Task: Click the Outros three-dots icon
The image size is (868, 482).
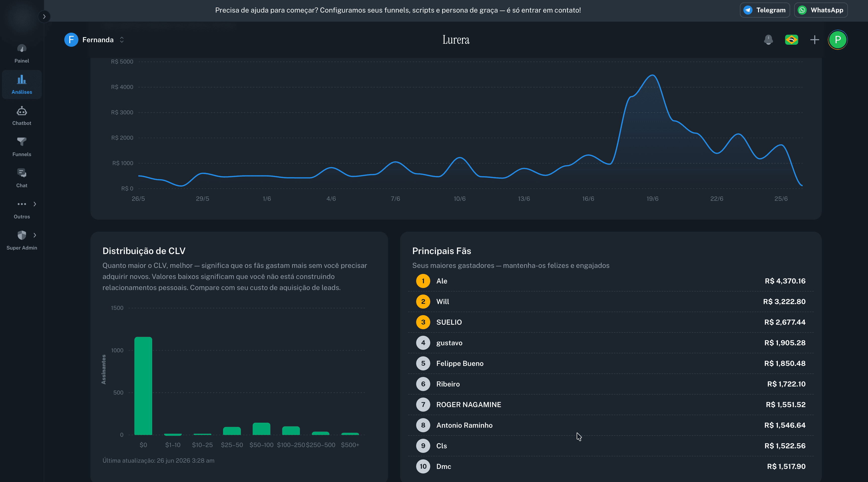Action: 22,204
